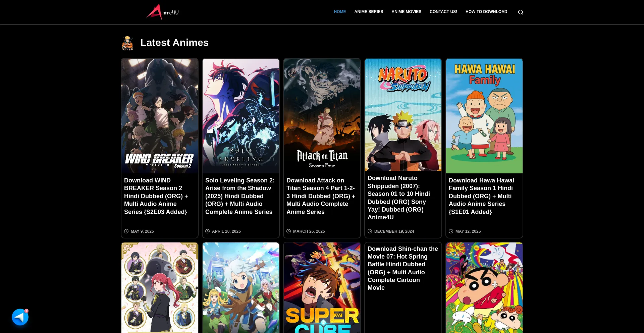Open the Download Shin-chan Movie 07 link

click(x=402, y=268)
